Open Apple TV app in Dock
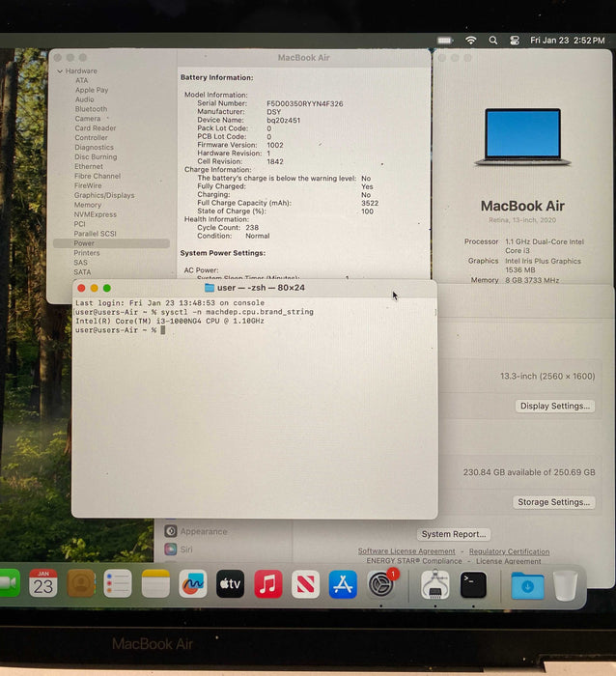616x676 pixels. [x=230, y=583]
